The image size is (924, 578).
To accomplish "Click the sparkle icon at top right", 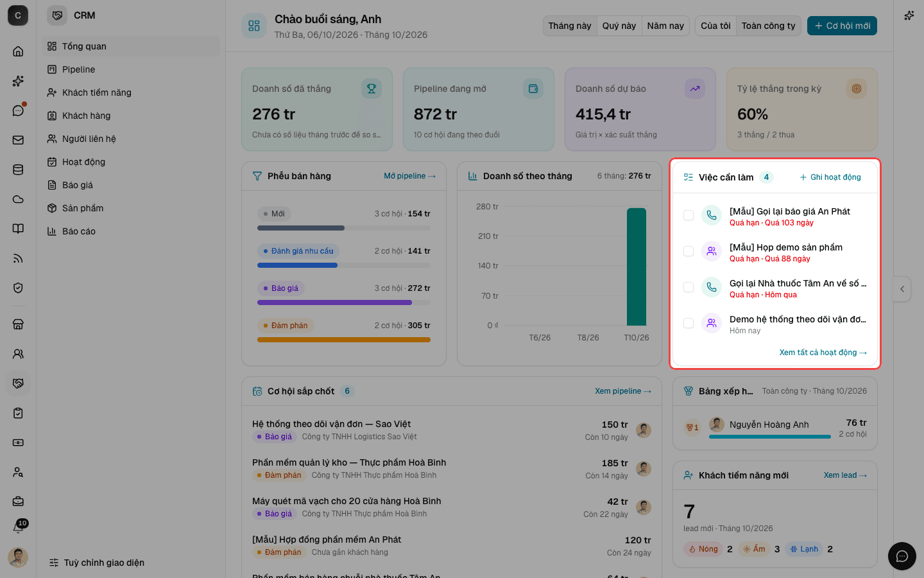I will (909, 15).
